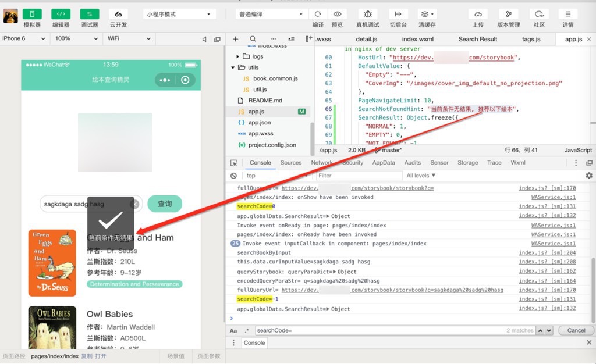Open the 小程序模式 mode dropdown
596x364 pixels.
coord(179,15)
